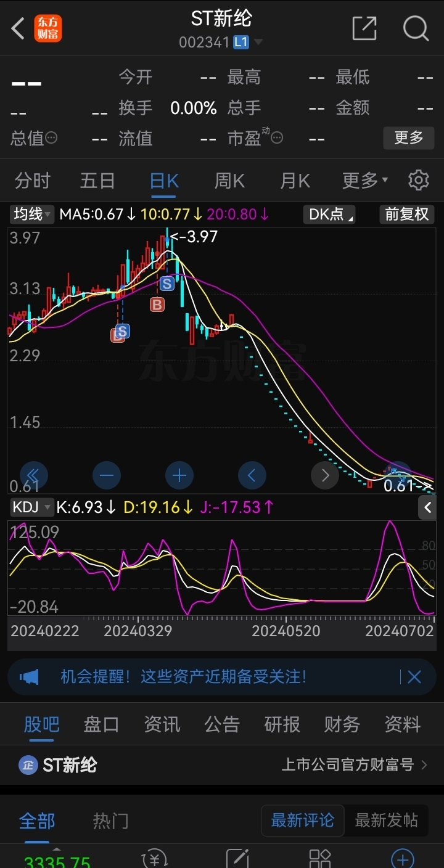Viewport: 444px width, 868px height.
Task: Switch to the 股吧 tab
Action: tap(41, 724)
